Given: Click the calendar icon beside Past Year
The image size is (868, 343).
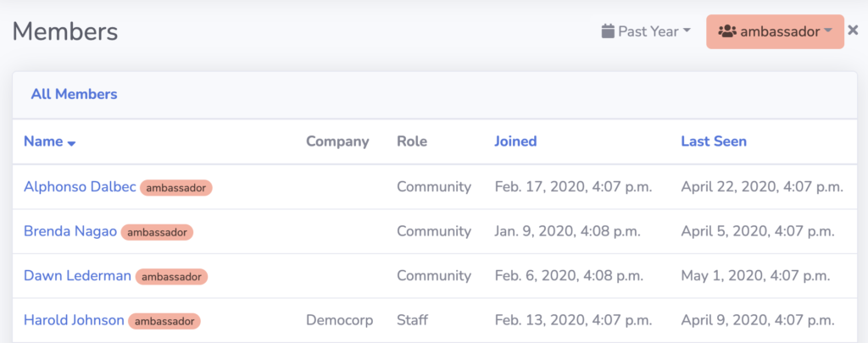Looking at the screenshot, I should [608, 31].
